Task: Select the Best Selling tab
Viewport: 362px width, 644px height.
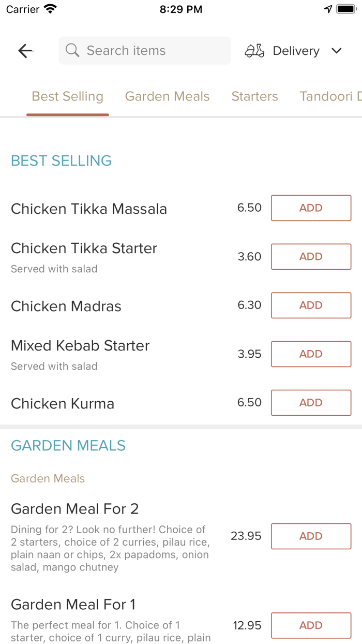Action: pyautogui.click(x=68, y=96)
